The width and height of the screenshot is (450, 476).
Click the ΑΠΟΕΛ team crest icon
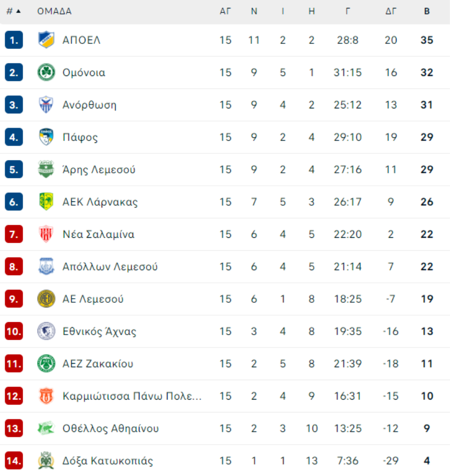point(46,40)
